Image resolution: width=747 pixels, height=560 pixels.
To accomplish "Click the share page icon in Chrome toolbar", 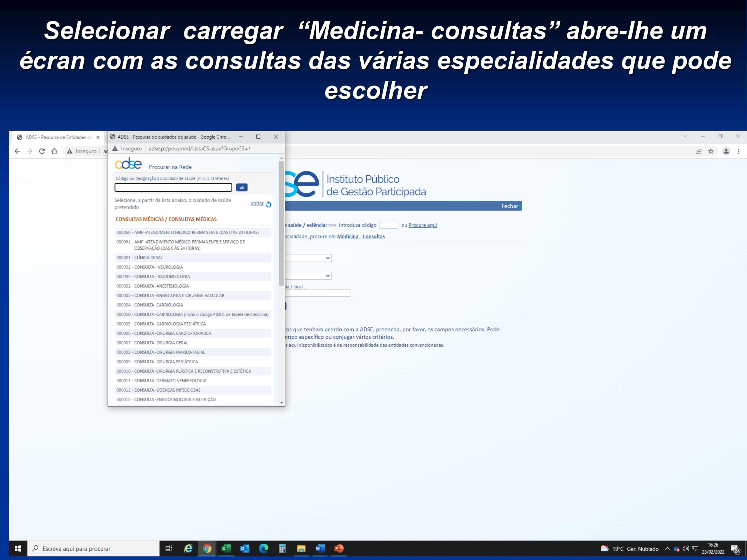I will coord(698,151).
